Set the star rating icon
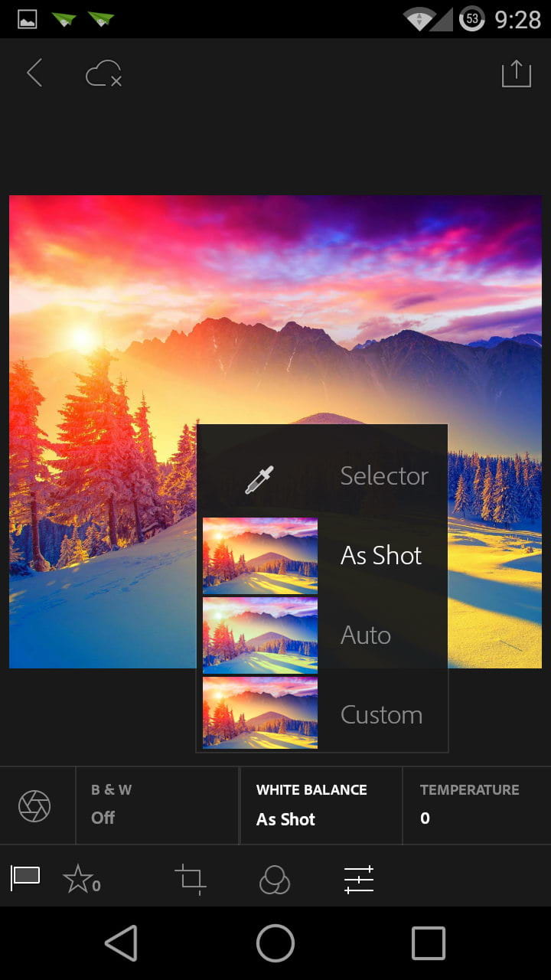 [x=80, y=879]
